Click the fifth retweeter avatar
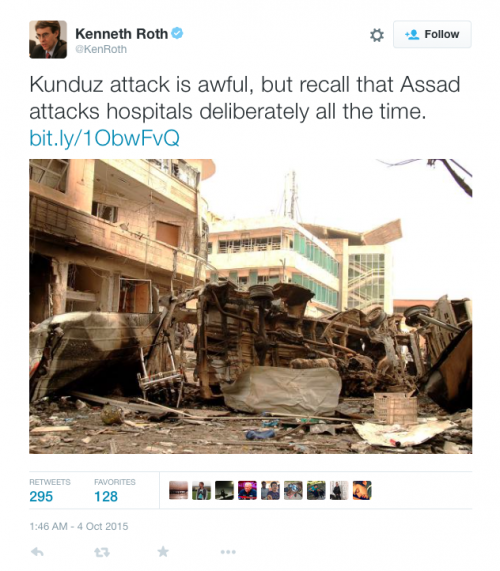Image resolution: width=500 pixels, height=571 pixels. click(270, 490)
